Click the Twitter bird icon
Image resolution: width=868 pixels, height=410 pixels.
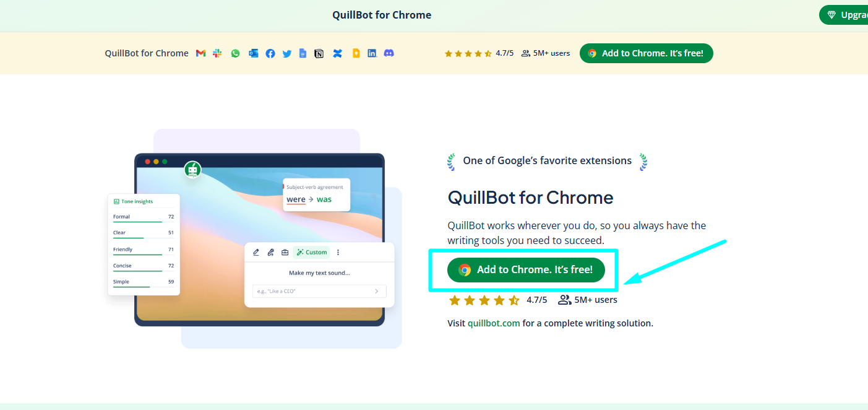pyautogui.click(x=287, y=53)
